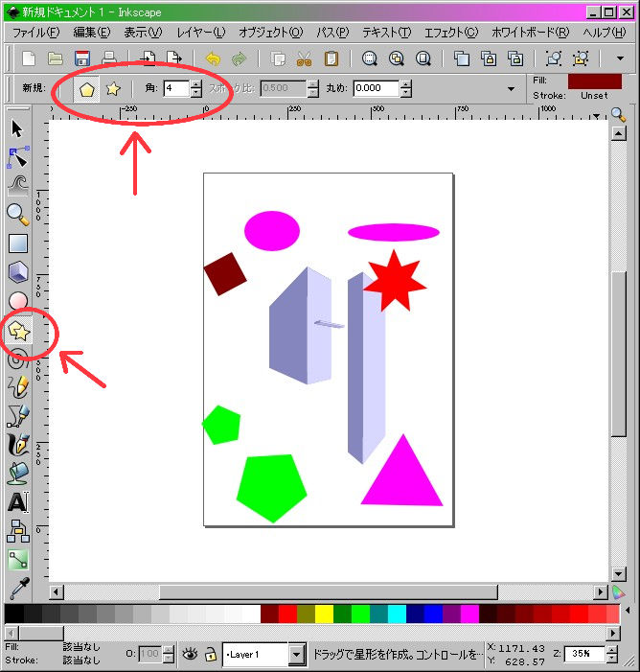This screenshot has height=672, width=640.
Task: Select the Connector diagram tool
Action: tap(18, 531)
